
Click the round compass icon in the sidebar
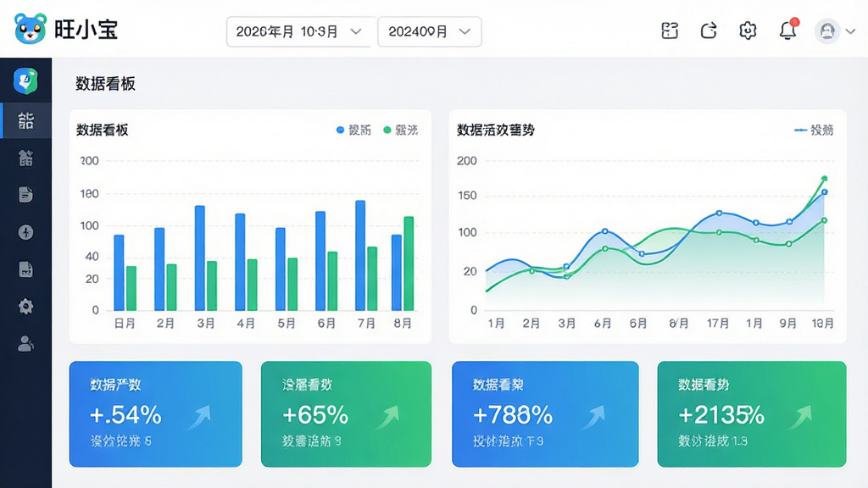tap(25, 232)
